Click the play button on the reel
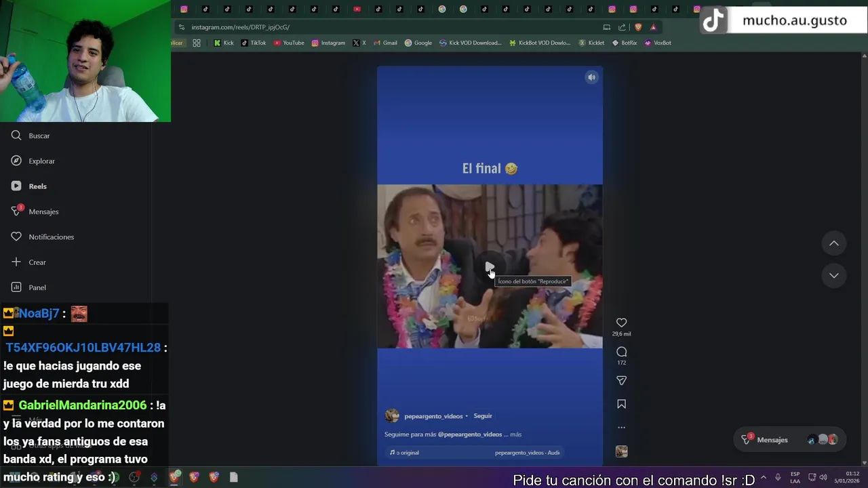The height and width of the screenshot is (488, 868). coord(490,266)
